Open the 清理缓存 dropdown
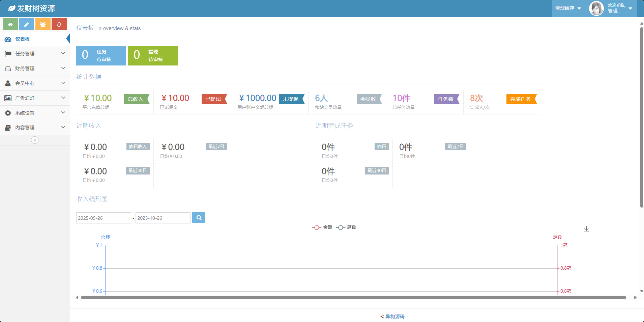 click(x=568, y=8)
